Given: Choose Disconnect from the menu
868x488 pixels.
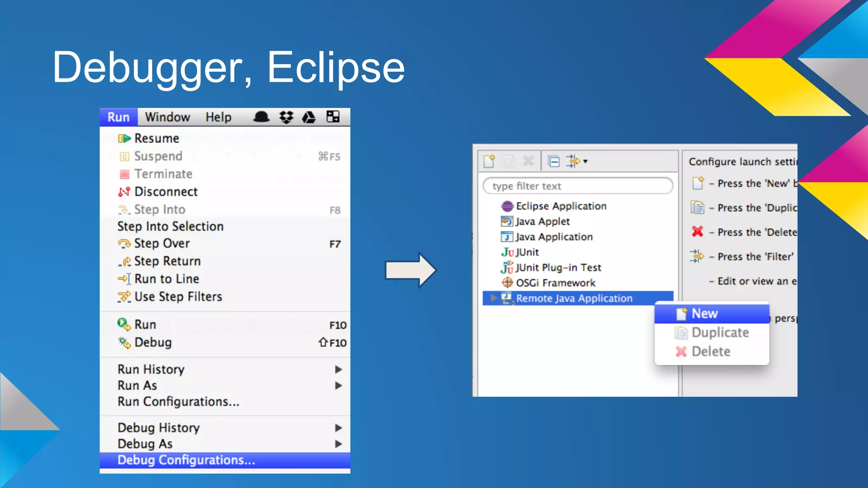Looking at the screenshot, I should click(x=225, y=192).
